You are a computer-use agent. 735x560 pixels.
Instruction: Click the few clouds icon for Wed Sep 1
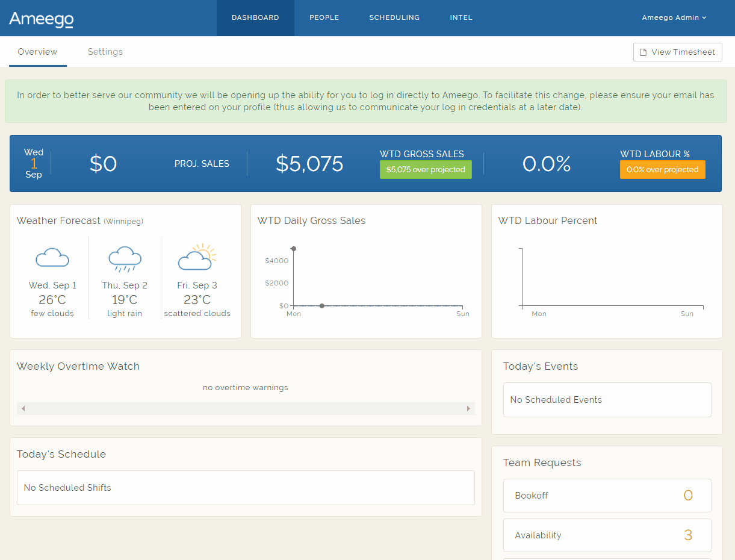click(x=52, y=257)
